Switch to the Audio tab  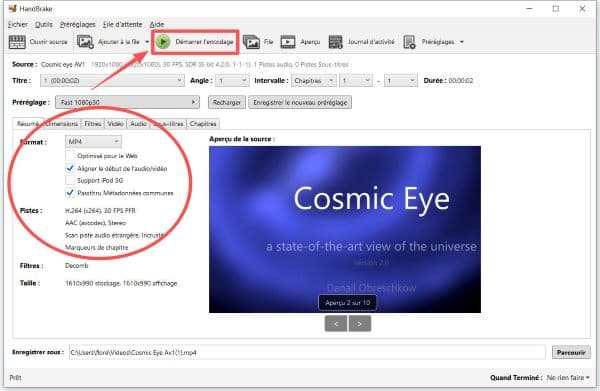(x=138, y=124)
